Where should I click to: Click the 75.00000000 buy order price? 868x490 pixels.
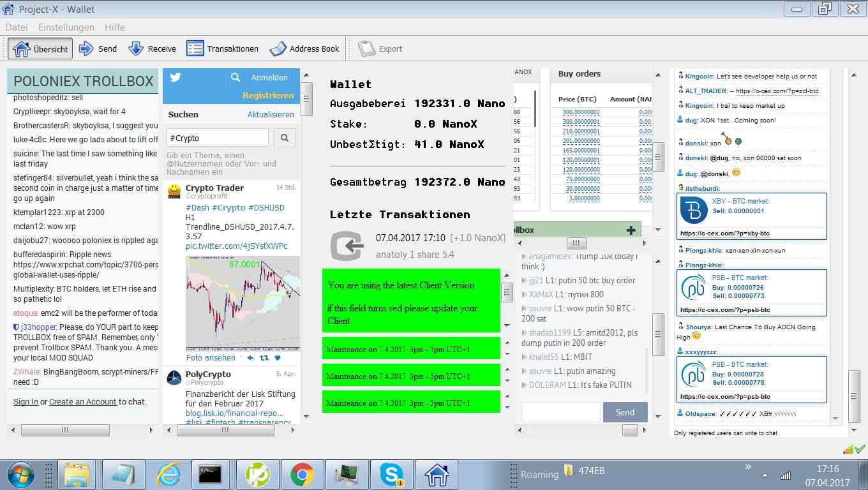tap(583, 179)
